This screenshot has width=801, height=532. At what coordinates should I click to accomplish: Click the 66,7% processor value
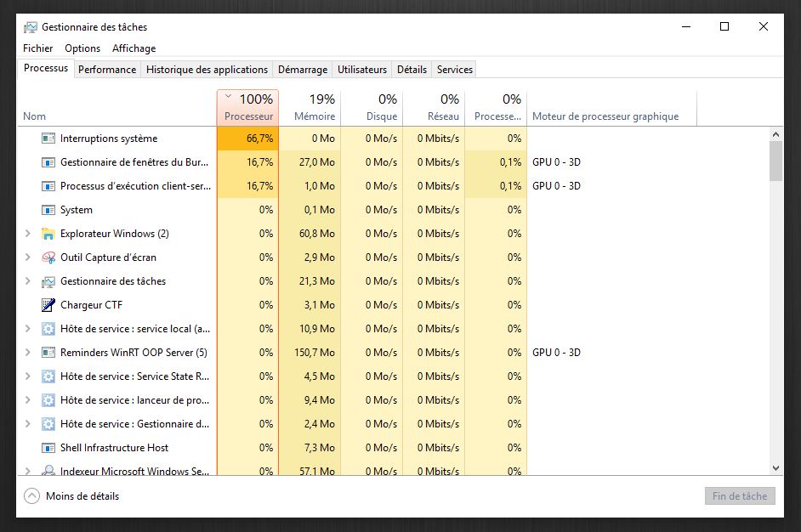coord(259,139)
